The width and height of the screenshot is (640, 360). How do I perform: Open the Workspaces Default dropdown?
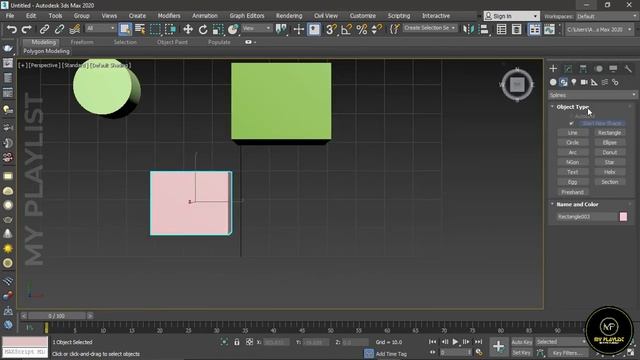(606, 16)
